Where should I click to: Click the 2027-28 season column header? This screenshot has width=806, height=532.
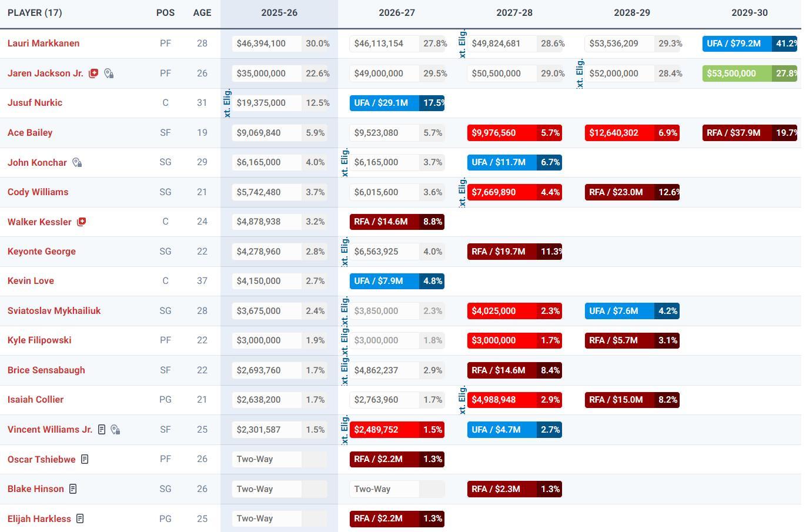(x=514, y=13)
